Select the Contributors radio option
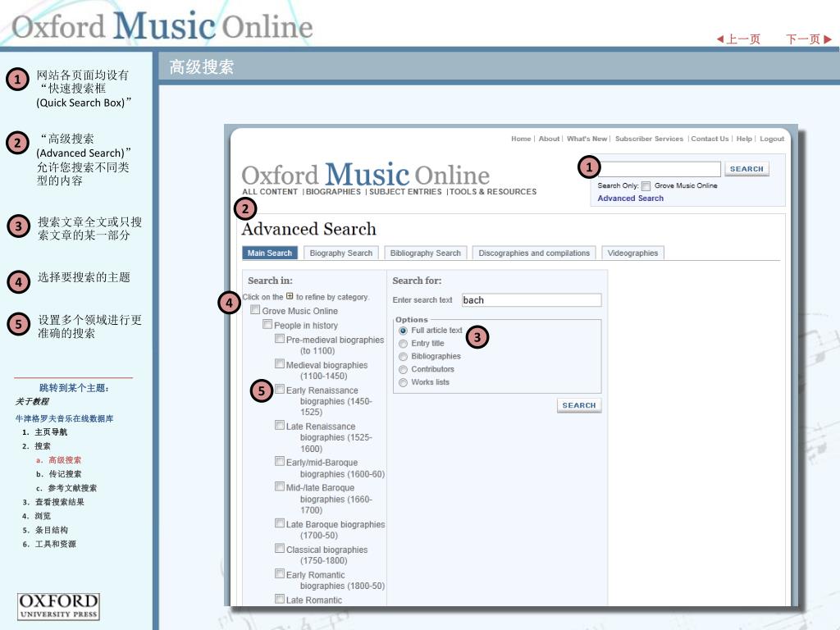 point(404,370)
